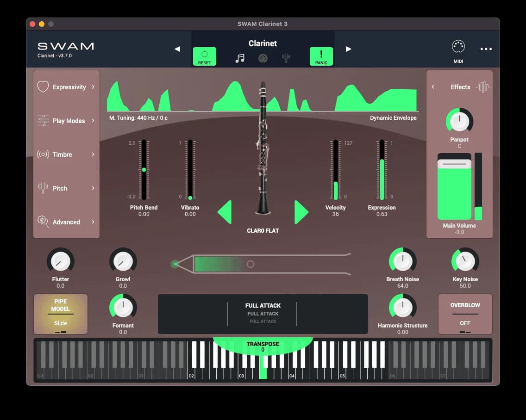
Task: Click the tuning fork icon in header
Action: 286,58
